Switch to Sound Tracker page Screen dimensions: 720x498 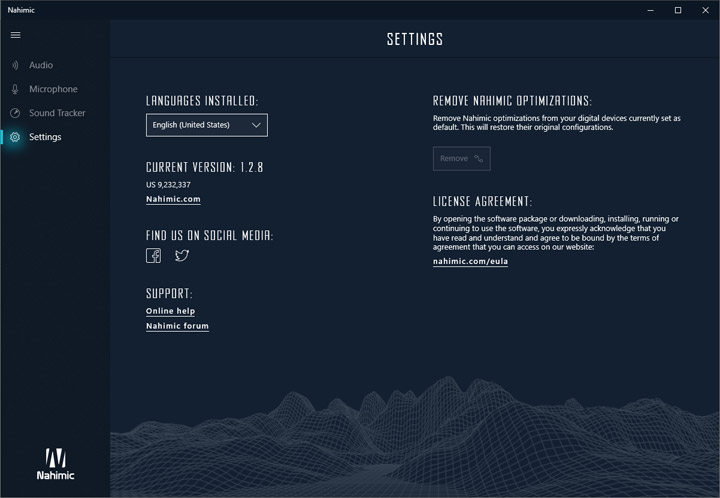[55, 113]
